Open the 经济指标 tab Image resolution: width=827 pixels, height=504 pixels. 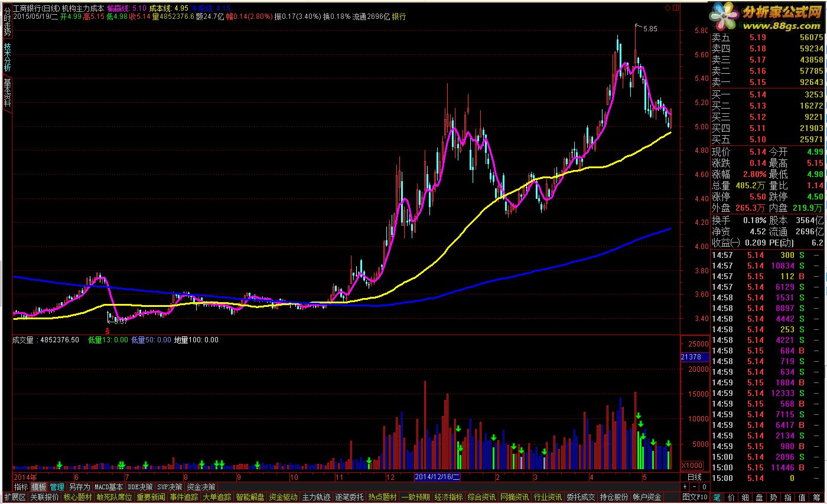point(448,497)
